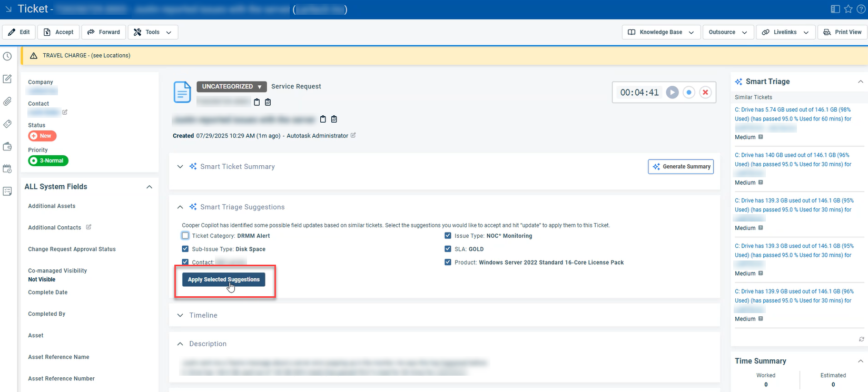Click the edit note icon in sidebar
The width and height of the screenshot is (868, 392).
click(7, 79)
